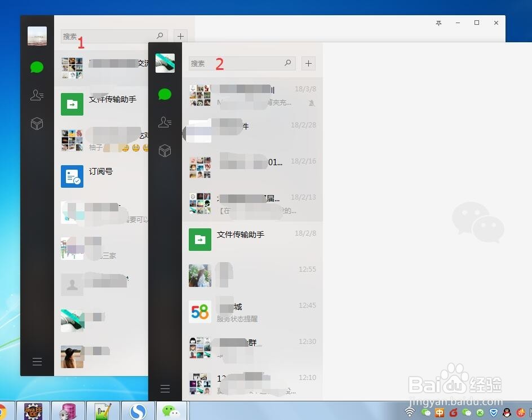Open Sogou browser icon on the taskbar
The height and width of the screenshot is (420, 532).
[138, 411]
